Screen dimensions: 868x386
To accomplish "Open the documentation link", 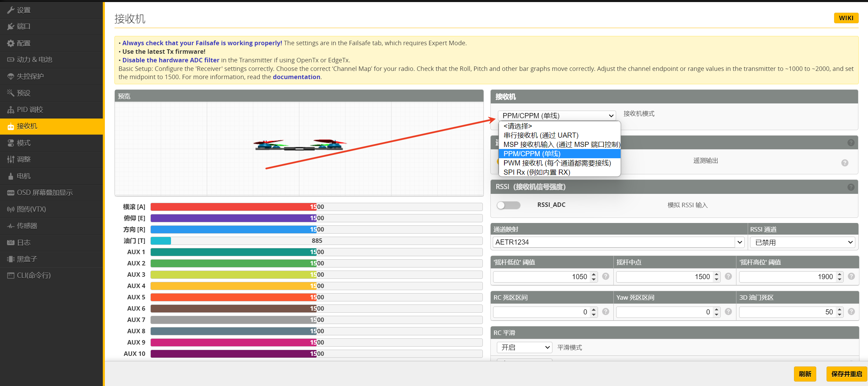I will coord(296,77).
